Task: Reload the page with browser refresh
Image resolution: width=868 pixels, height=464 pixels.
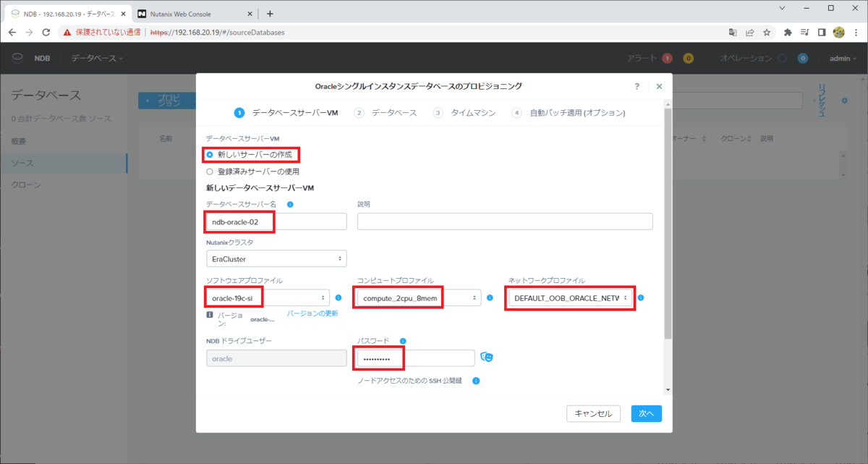Action: [x=46, y=32]
